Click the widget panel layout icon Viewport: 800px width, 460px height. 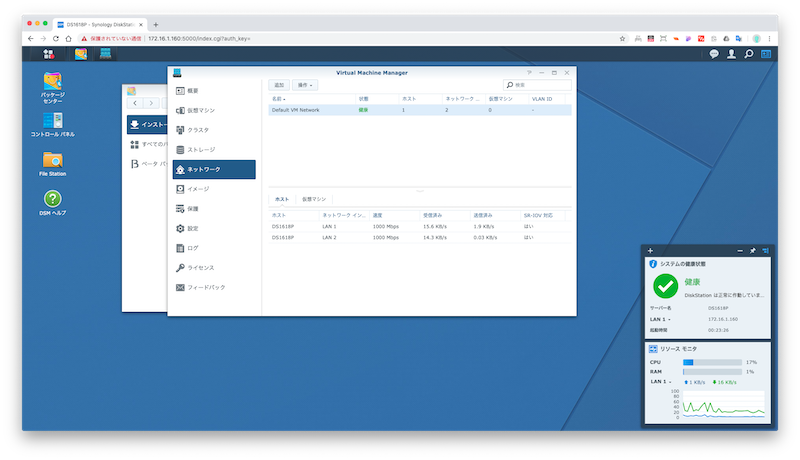[765, 250]
